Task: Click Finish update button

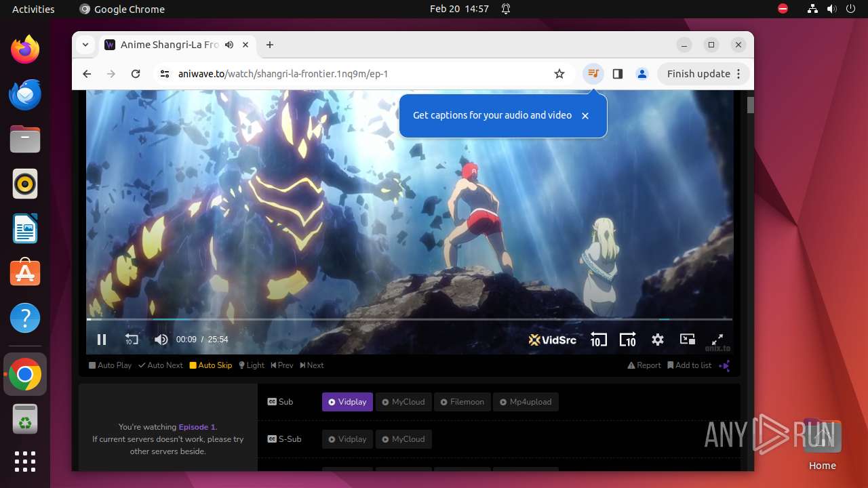Action: (698, 74)
